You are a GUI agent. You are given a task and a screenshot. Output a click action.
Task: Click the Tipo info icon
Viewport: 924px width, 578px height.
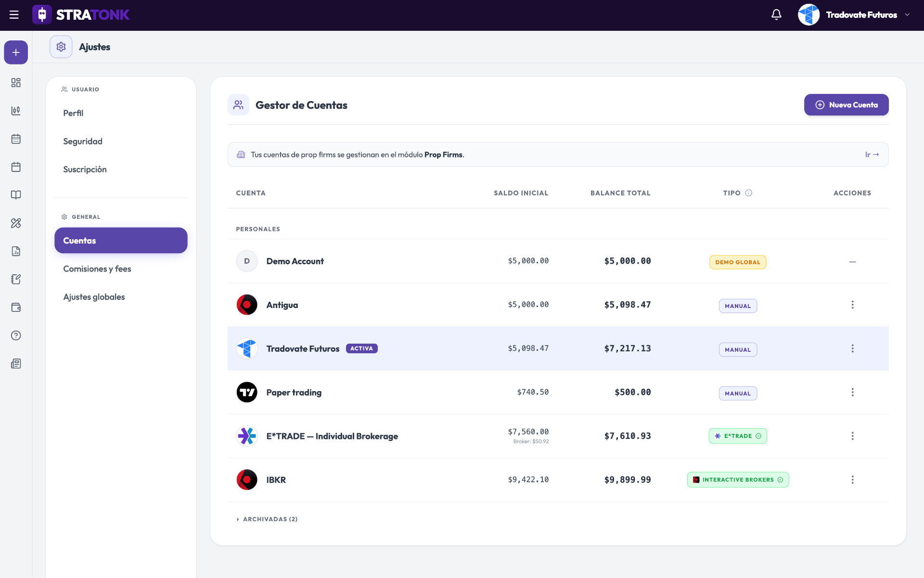coord(748,193)
